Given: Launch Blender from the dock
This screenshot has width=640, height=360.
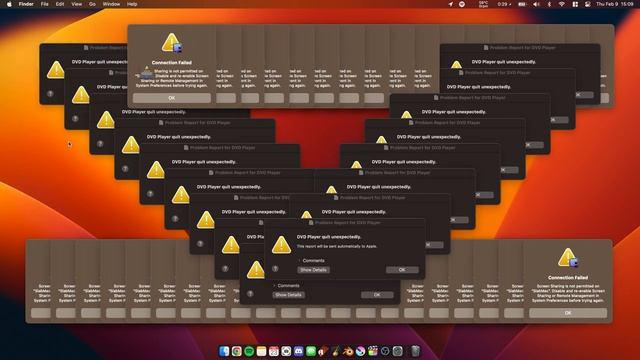Looking at the screenshot, I should point(348,351).
